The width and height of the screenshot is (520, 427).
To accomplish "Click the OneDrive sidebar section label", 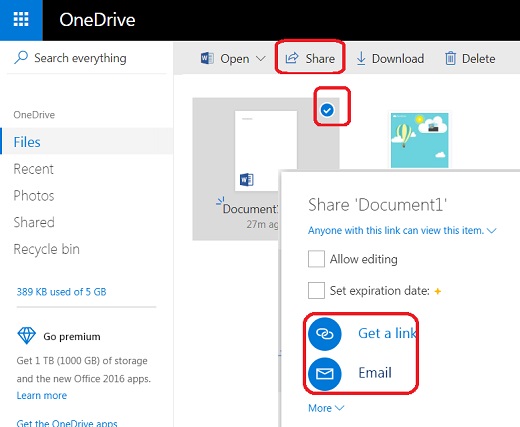I will (34, 115).
